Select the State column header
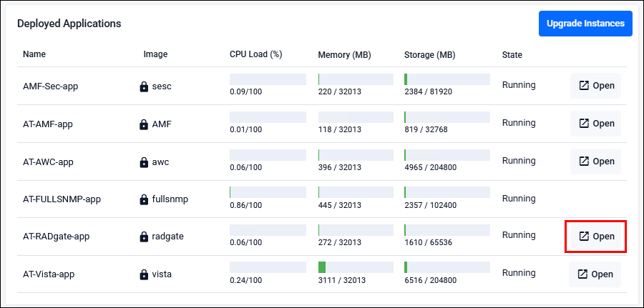The width and height of the screenshot is (644, 308). [x=512, y=55]
